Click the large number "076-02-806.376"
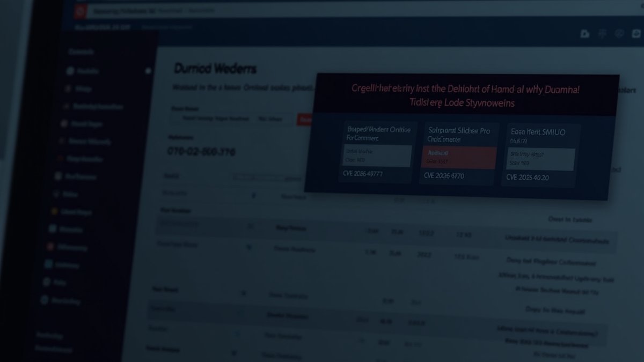 click(201, 152)
